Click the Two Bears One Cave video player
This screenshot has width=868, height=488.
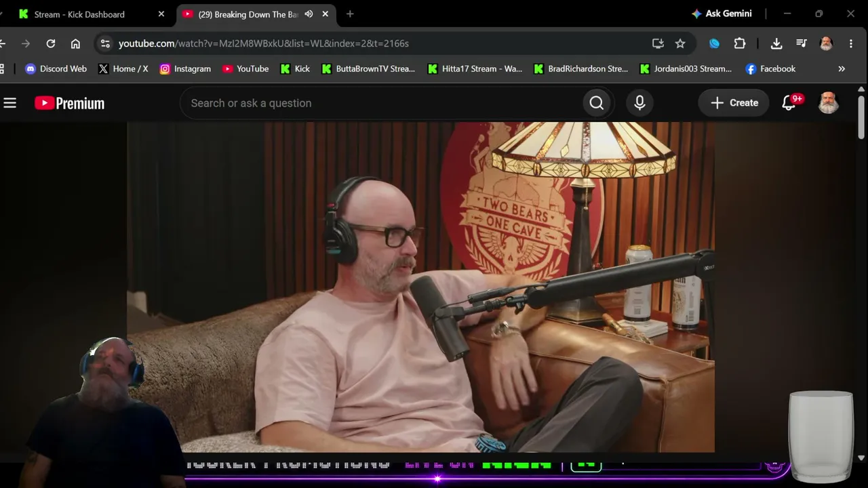[x=420, y=287]
